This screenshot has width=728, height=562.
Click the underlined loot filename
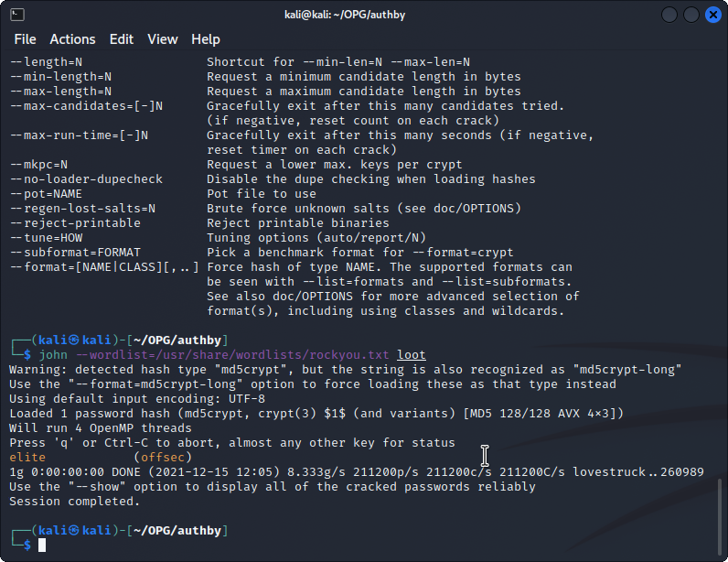412,355
